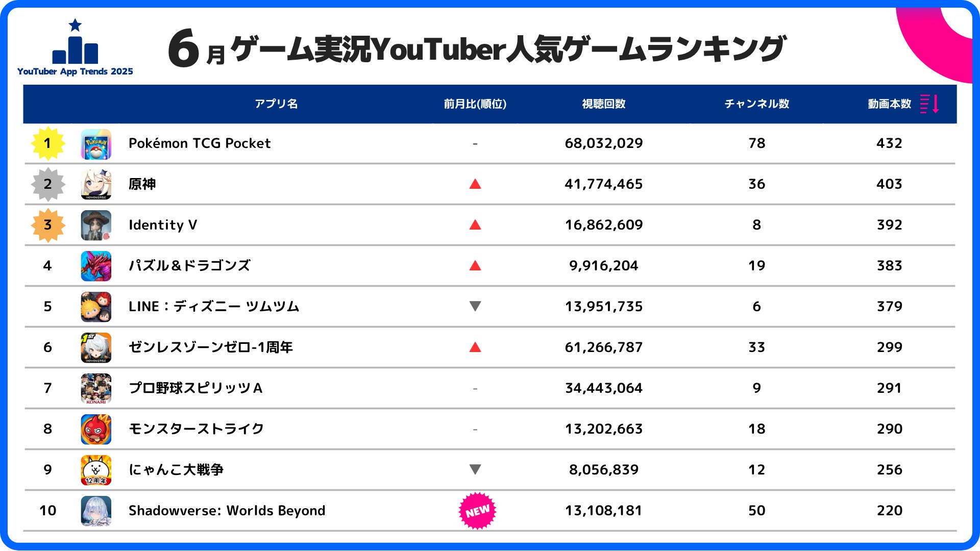This screenshot has height=551, width=980.
Task: Click the YouTuber App Trends 2025 logo
Action: [x=75, y=48]
